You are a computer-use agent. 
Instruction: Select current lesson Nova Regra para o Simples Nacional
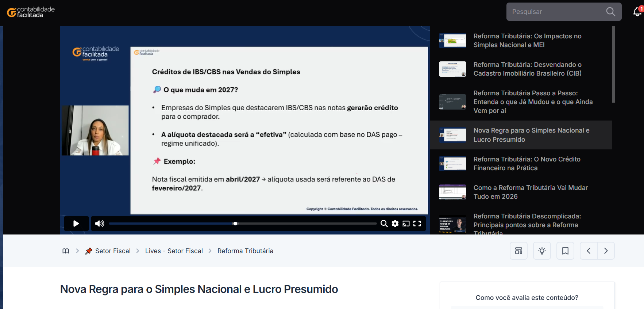click(x=521, y=135)
